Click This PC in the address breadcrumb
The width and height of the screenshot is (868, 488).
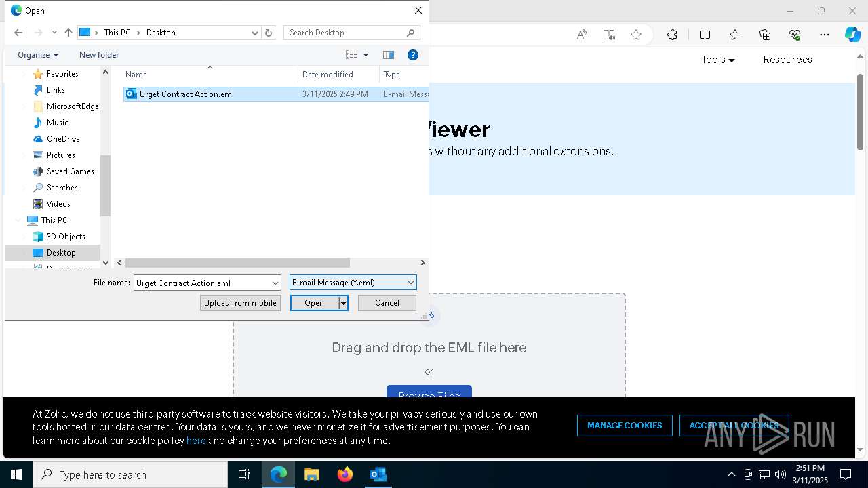coord(117,33)
